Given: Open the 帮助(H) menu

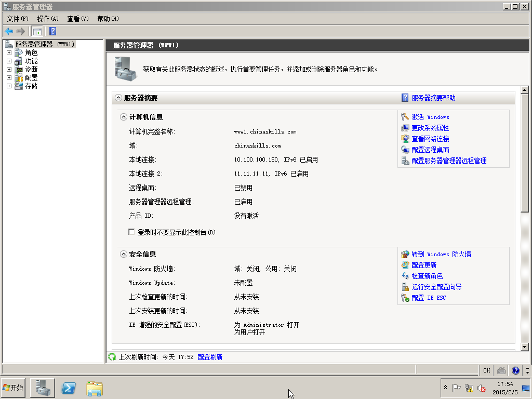Looking at the screenshot, I should point(108,19).
